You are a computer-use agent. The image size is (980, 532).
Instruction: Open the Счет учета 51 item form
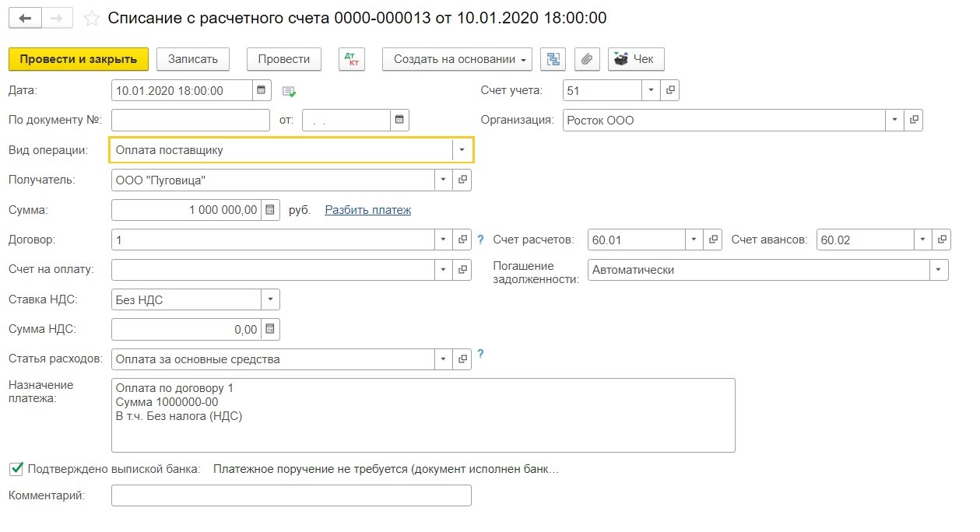pos(670,90)
